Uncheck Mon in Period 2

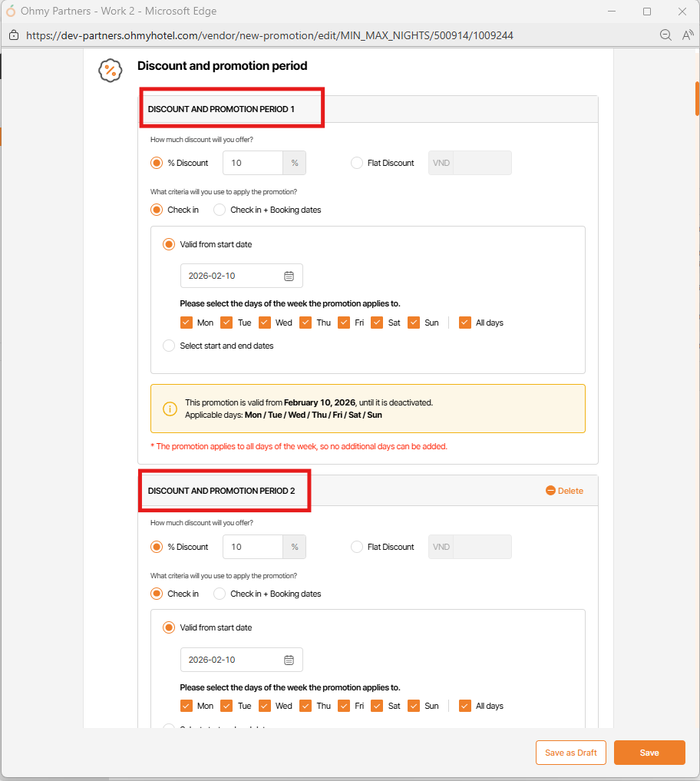tap(187, 706)
